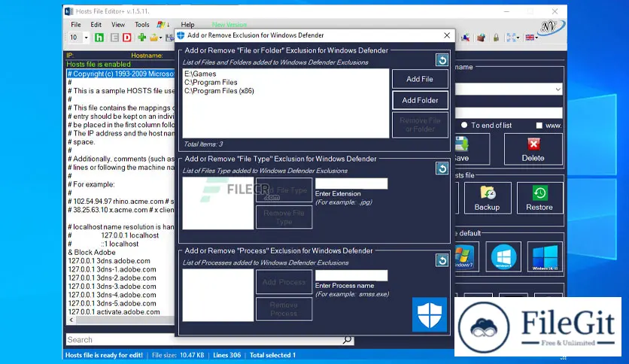Expand the open folder icon dropdown arrow
The height and width of the screenshot is (364, 629).
[x=160, y=38]
